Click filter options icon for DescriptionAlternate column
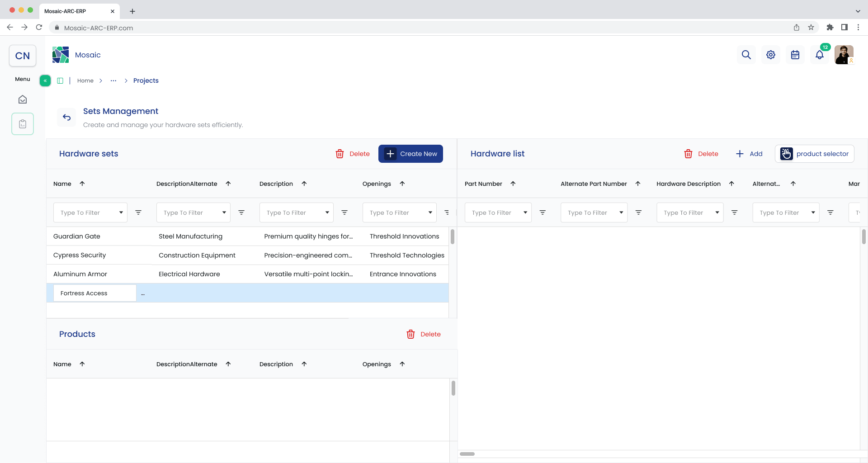The height and width of the screenshot is (463, 868). [241, 213]
